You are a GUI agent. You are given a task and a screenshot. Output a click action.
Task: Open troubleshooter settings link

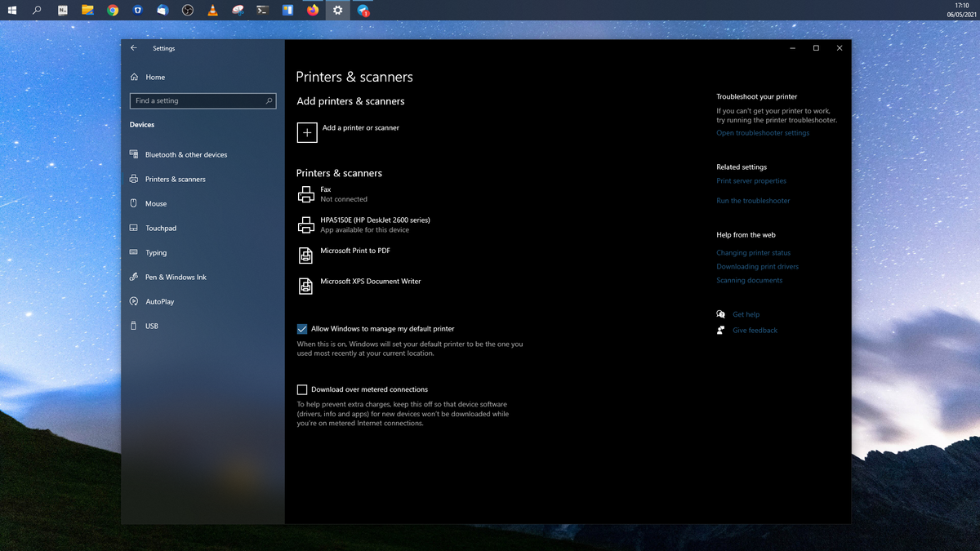pos(762,132)
